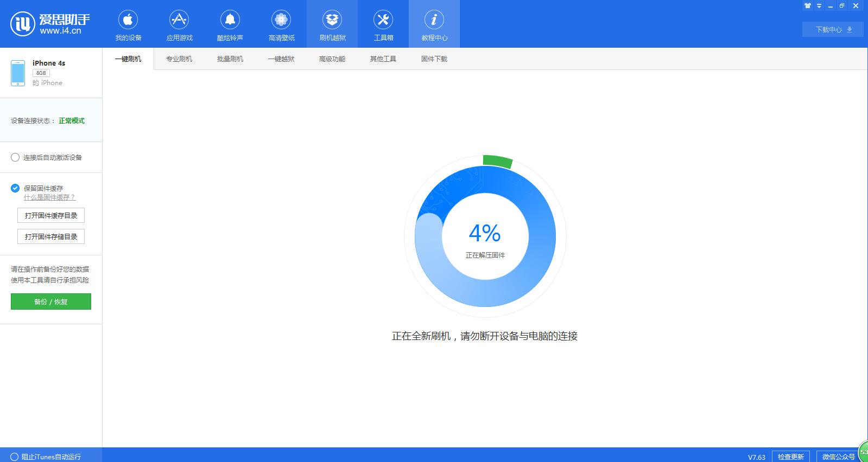Screen dimensions: 868x462
Task: Open 我的设备 (My Device) section
Action: (128, 25)
